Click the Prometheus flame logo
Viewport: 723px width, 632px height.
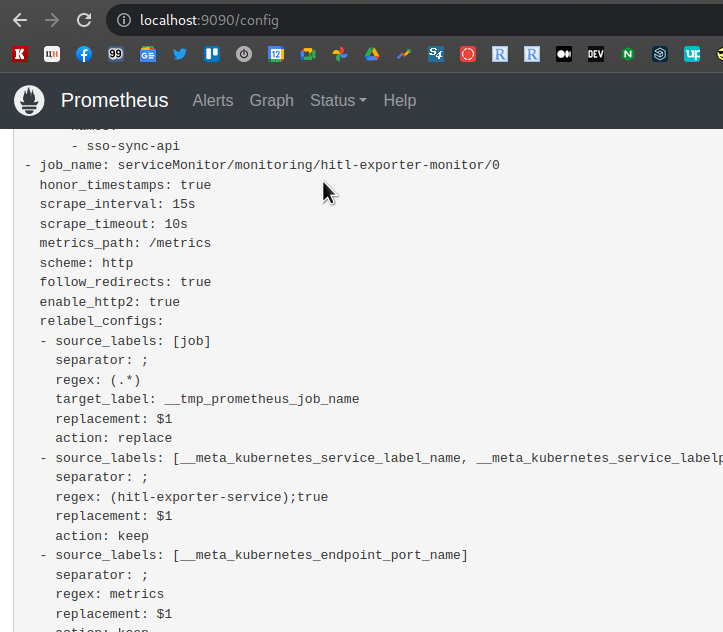(x=29, y=100)
